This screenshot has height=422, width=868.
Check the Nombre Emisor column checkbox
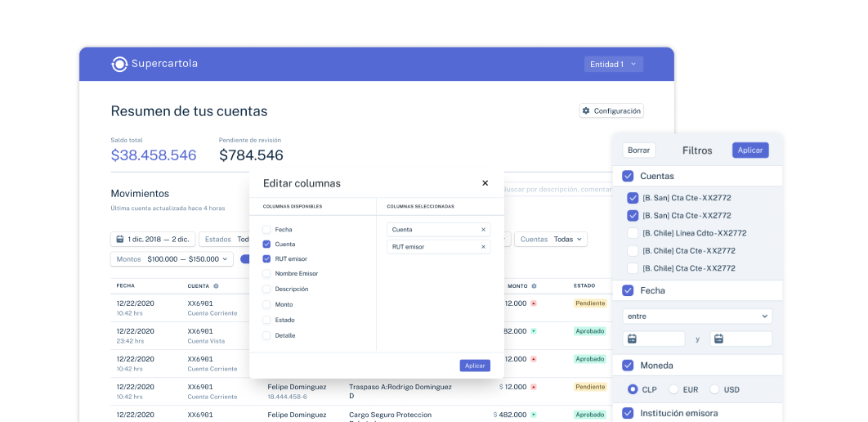pyautogui.click(x=266, y=274)
